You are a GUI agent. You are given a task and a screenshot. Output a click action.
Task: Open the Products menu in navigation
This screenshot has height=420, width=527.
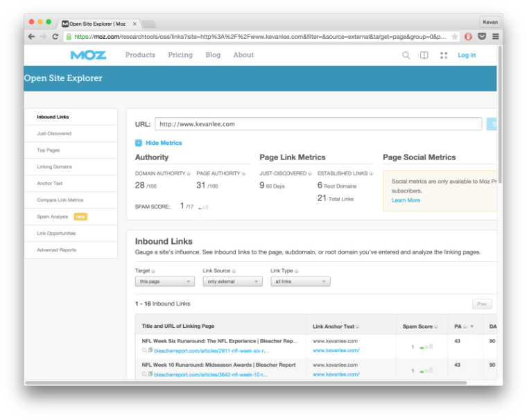(140, 55)
